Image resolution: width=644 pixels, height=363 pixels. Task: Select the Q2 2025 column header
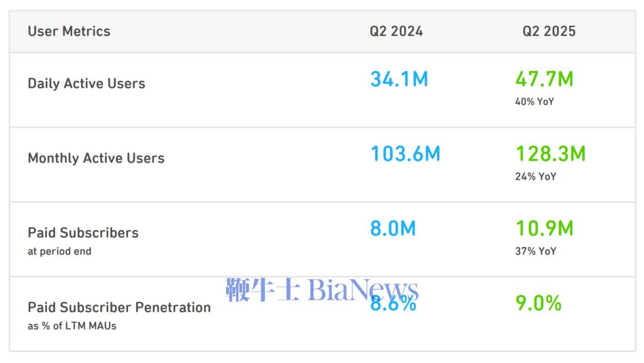pyautogui.click(x=549, y=31)
